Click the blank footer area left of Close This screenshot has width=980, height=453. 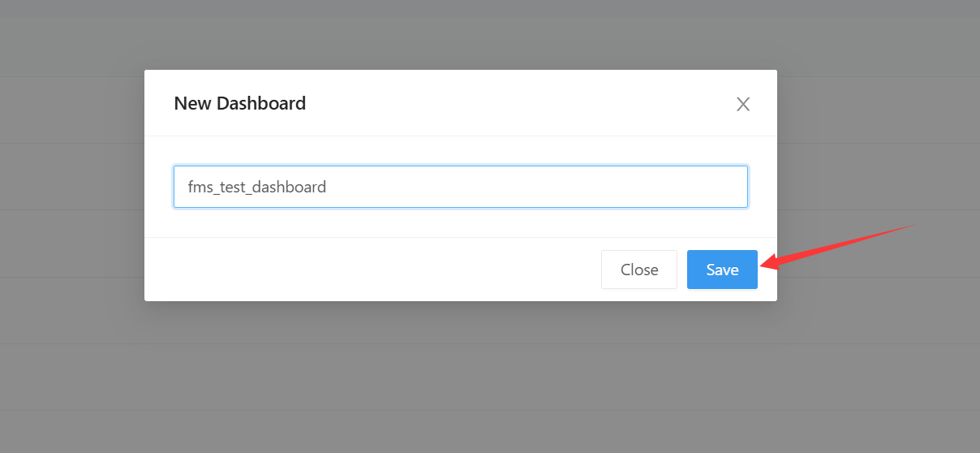coord(365,270)
